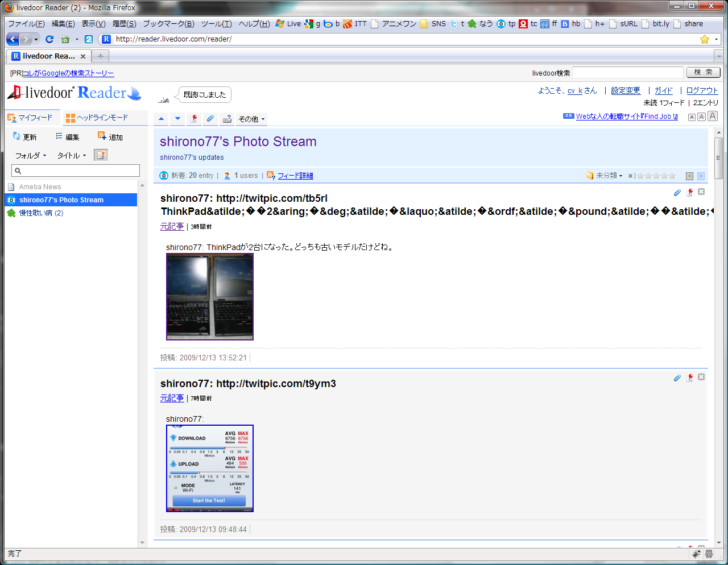Open コレがGoogleの検索ストーリー PR link
The height and width of the screenshot is (565, 728).
[x=68, y=73]
